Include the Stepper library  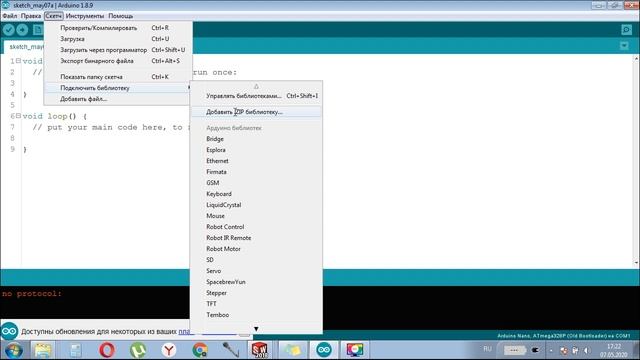tap(216, 293)
